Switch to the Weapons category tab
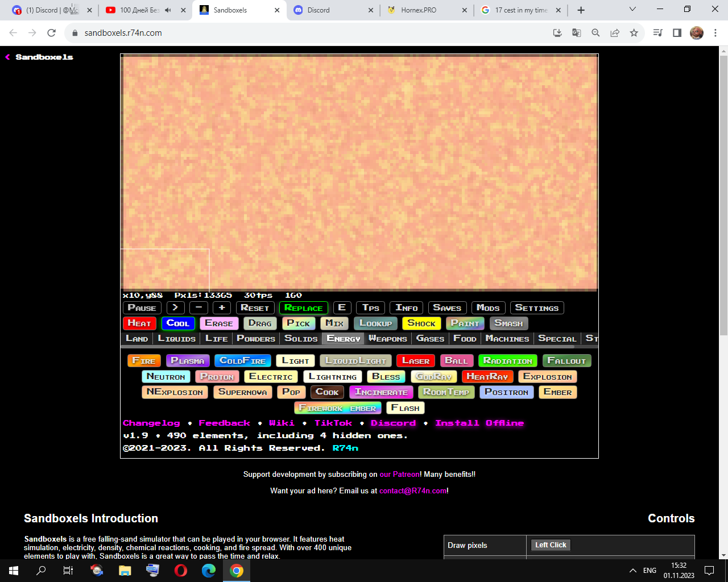 (x=387, y=339)
